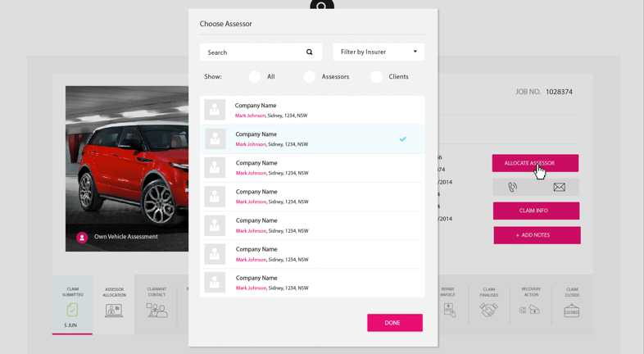Screen dimensions: 644x354
Task: Select the Clients radio button
Action: pos(376,77)
